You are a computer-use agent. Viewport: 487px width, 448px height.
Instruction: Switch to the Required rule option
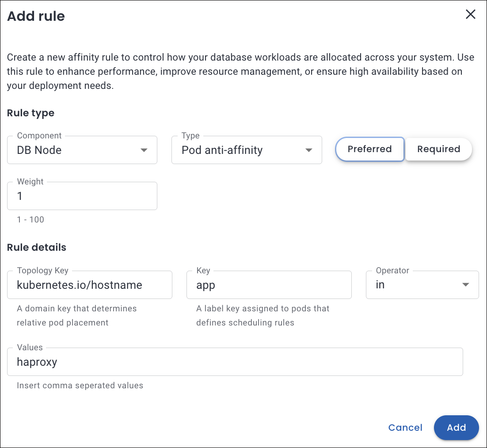438,149
